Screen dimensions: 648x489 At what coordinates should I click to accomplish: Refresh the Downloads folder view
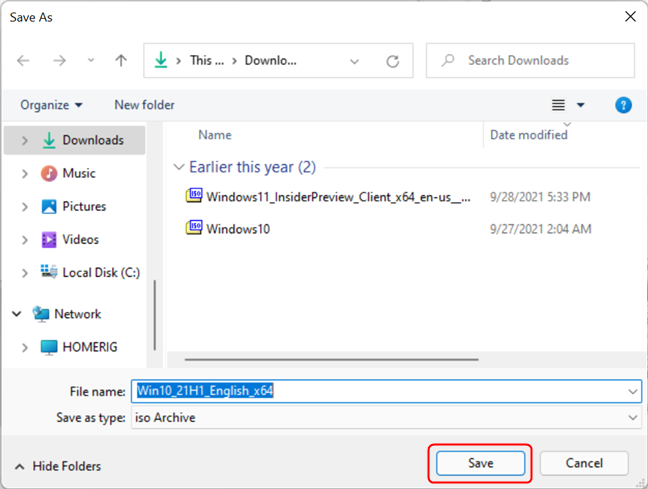(393, 62)
